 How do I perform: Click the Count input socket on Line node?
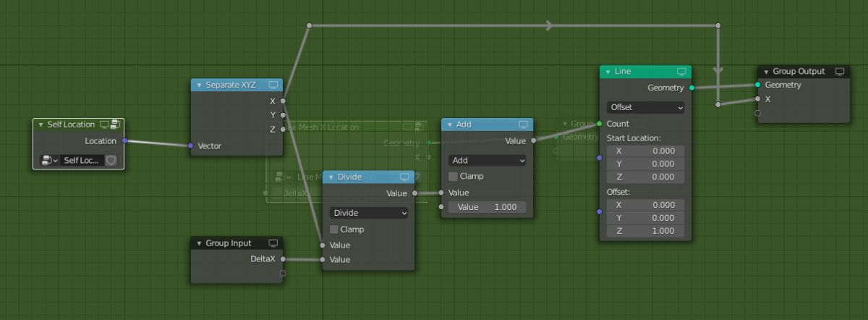point(600,124)
